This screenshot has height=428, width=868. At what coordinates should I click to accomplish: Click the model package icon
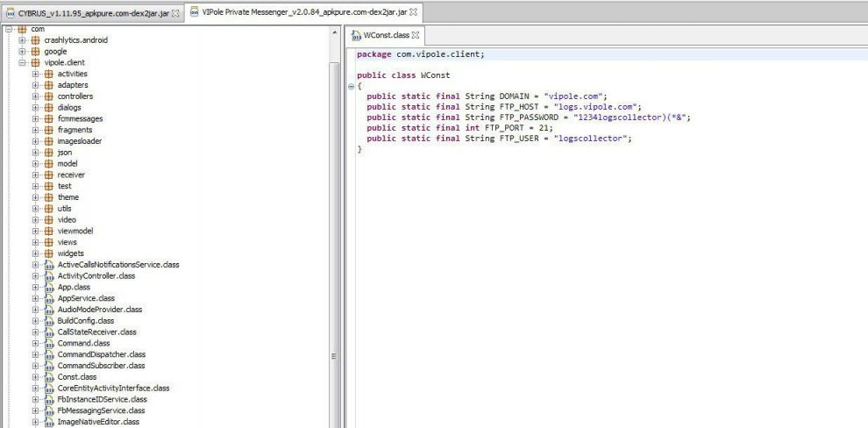[49, 163]
